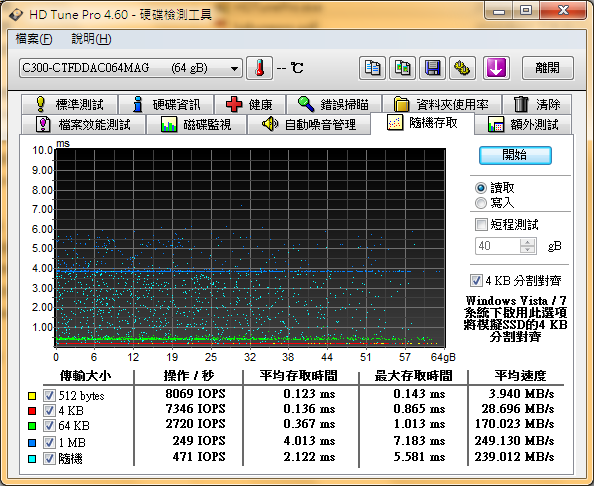Switch to the 錯誤掃瞄 error scan tab

point(334,104)
